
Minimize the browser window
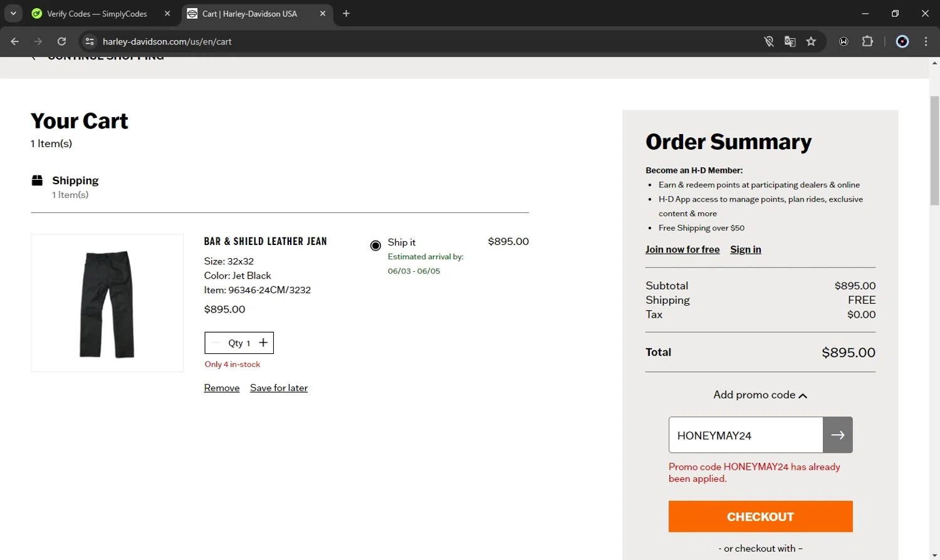(x=865, y=13)
